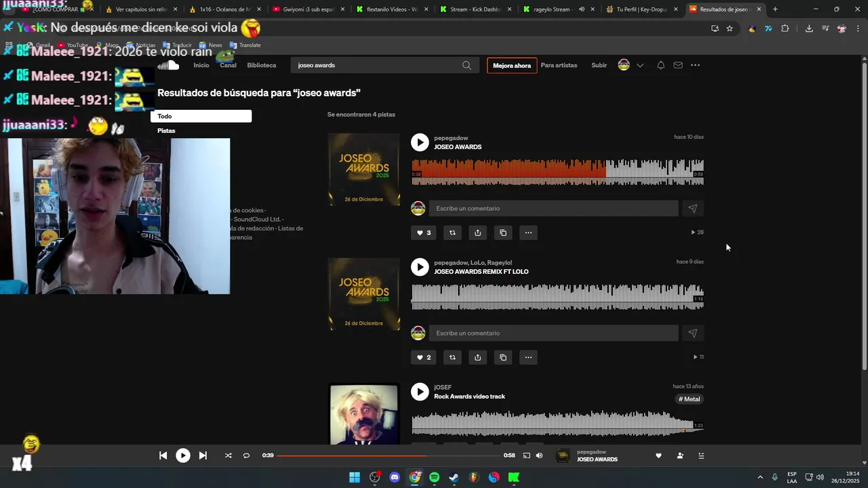Viewport: 868px width, 488px height.
Task: Toggle repeat in the player bar
Action: (x=246, y=455)
